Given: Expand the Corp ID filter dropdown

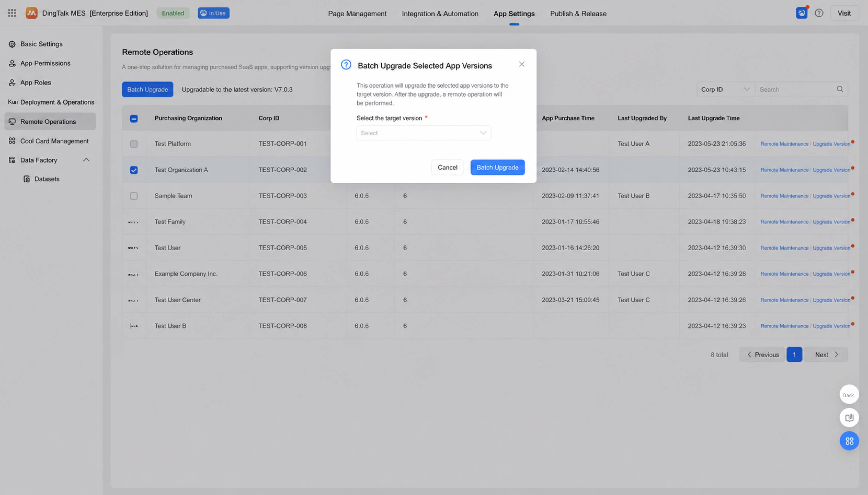Looking at the screenshot, I should click(x=725, y=89).
